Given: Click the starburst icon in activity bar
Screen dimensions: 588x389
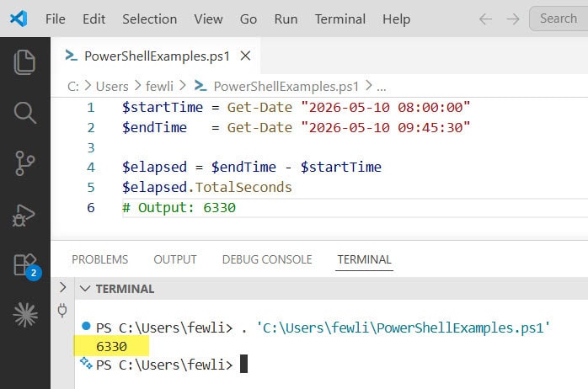Looking at the screenshot, I should tap(25, 315).
